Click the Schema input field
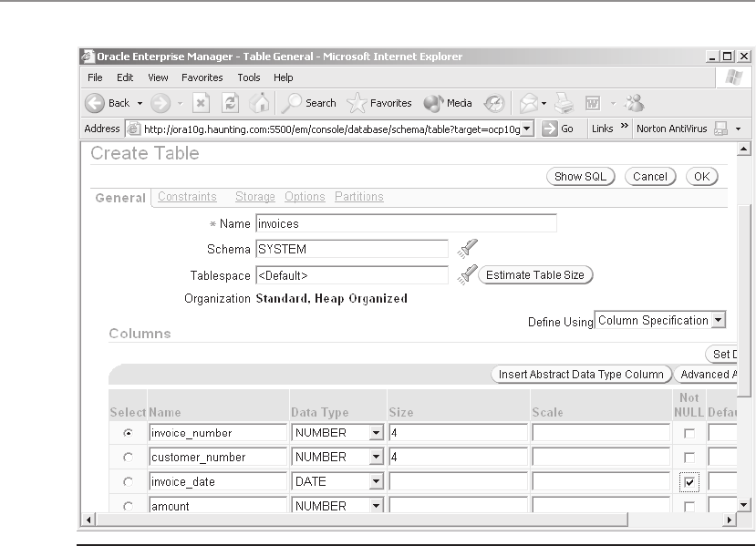 point(352,249)
